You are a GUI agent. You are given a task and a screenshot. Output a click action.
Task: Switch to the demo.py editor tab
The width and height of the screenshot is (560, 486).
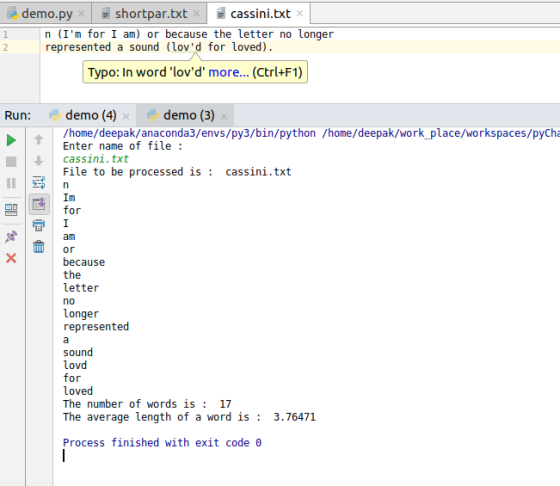pyautogui.click(x=46, y=14)
